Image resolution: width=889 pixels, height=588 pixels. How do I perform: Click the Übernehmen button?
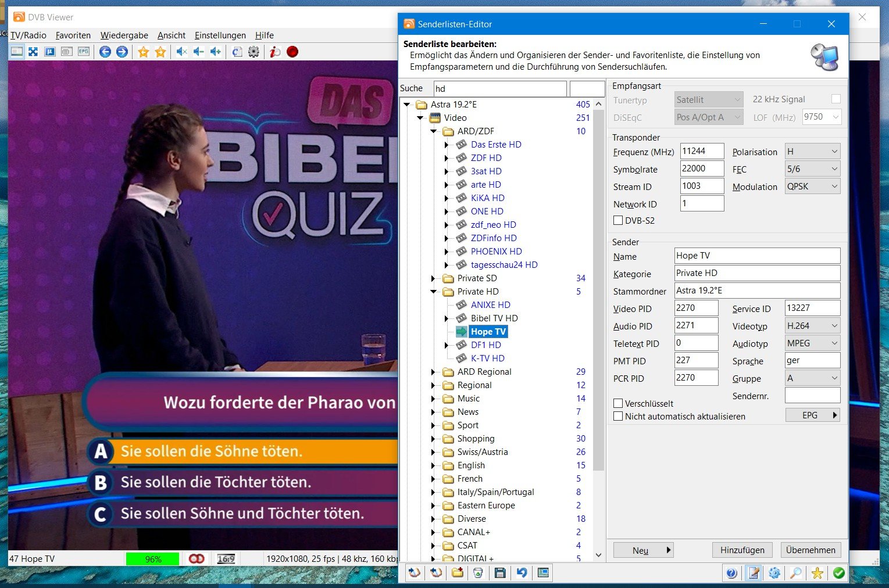point(810,550)
